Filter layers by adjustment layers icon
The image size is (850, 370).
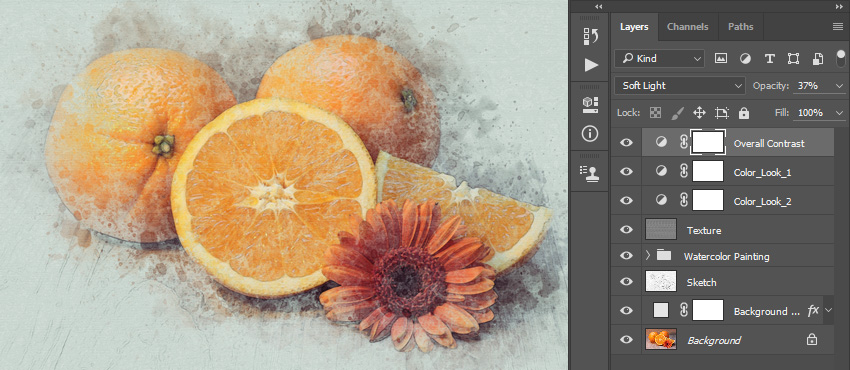point(745,59)
